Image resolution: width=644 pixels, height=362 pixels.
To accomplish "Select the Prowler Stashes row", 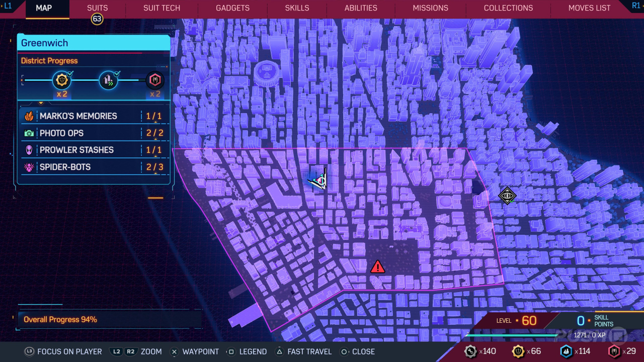I will (x=93, y=150).
